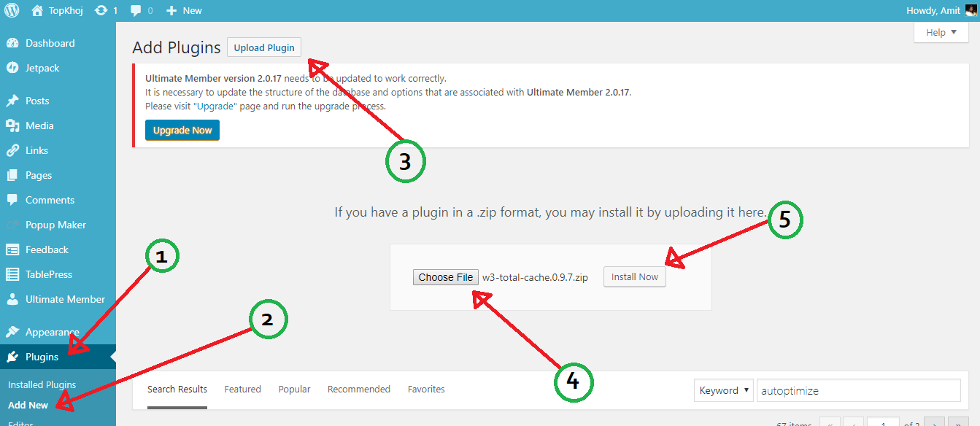
Task: Switch to the Search Results tab
Action: click(177, 390)
